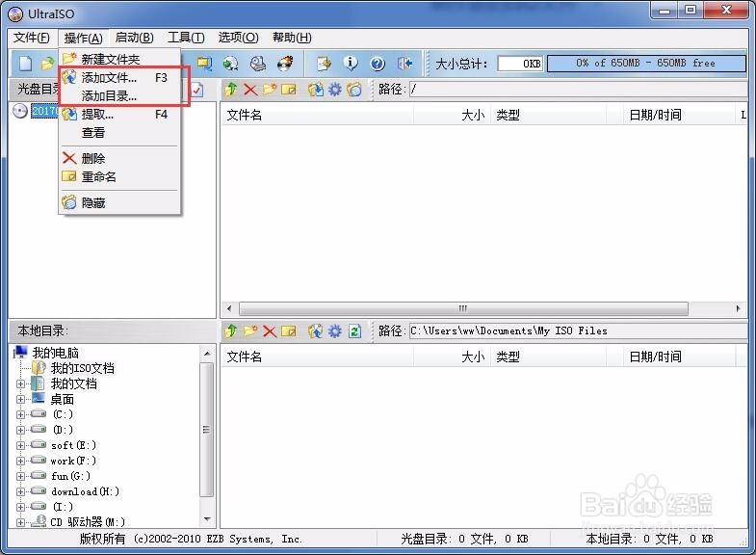Click the help question mark icon
Screen dimensions: 756x555
(378, 64)
